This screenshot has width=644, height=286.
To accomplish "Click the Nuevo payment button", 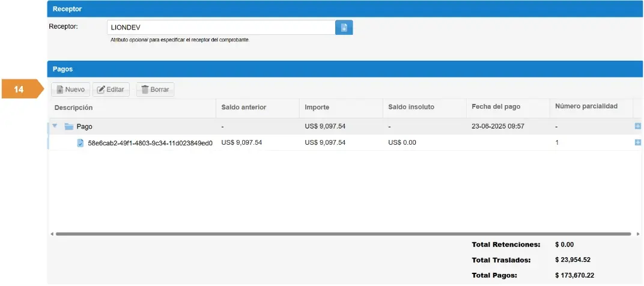I will tap(70, 90).
